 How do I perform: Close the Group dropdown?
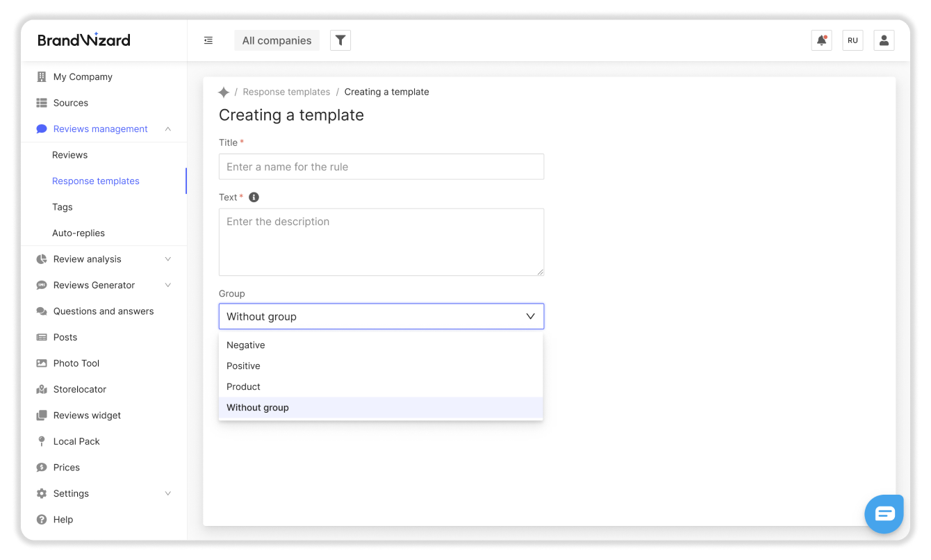(530, 316)
